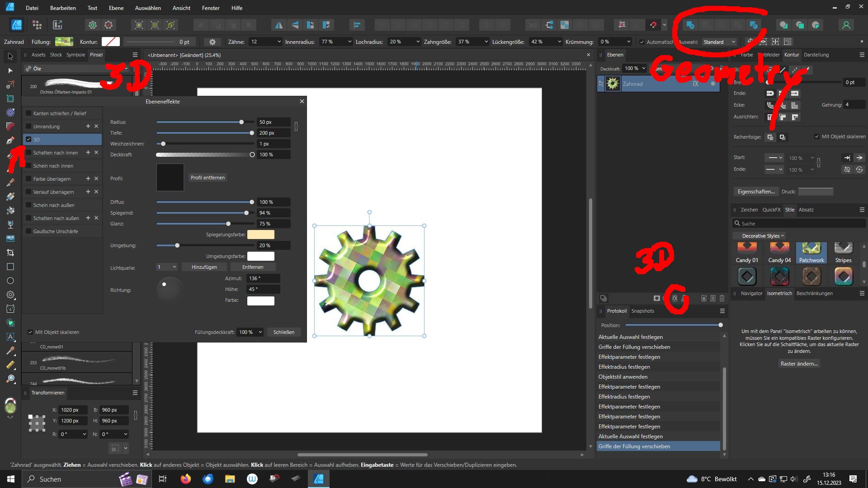Viewport: 868px width, 488px height.
Task: Enable Schein nach außen checkbox
Action: (28, 205)
